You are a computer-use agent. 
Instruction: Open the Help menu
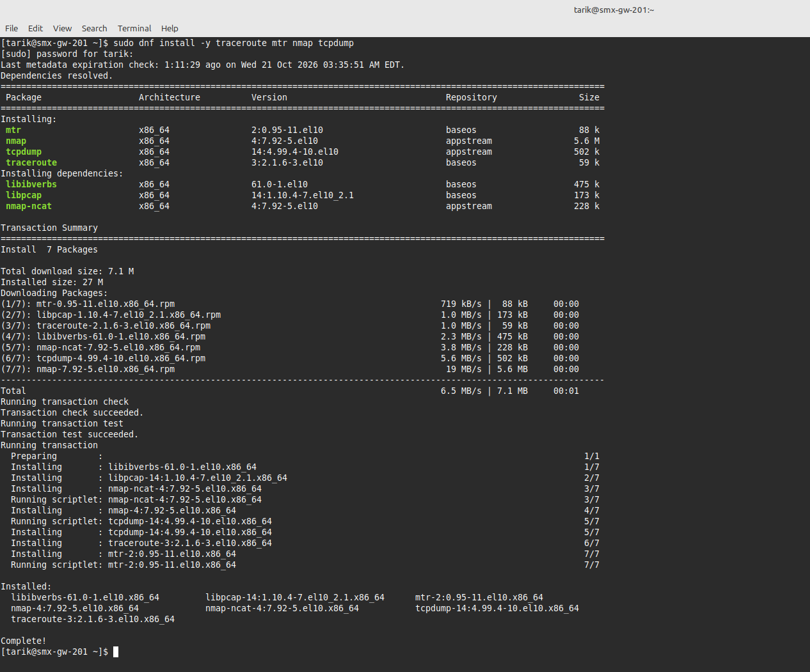(x=170, y=28)
